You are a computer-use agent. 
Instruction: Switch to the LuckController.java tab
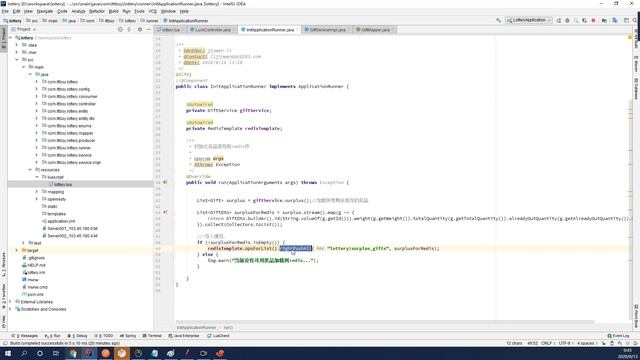click(x=212, y=30)
